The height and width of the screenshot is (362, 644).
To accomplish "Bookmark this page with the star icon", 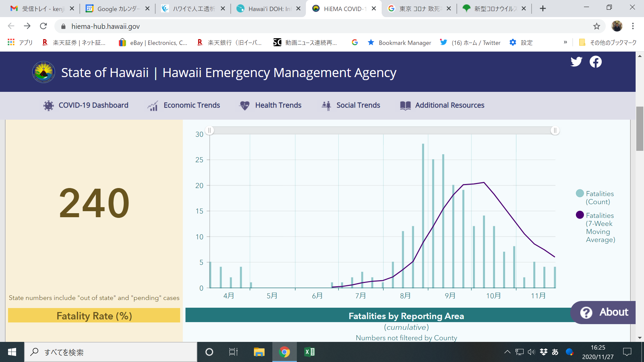I will click(x=596, y=26).
